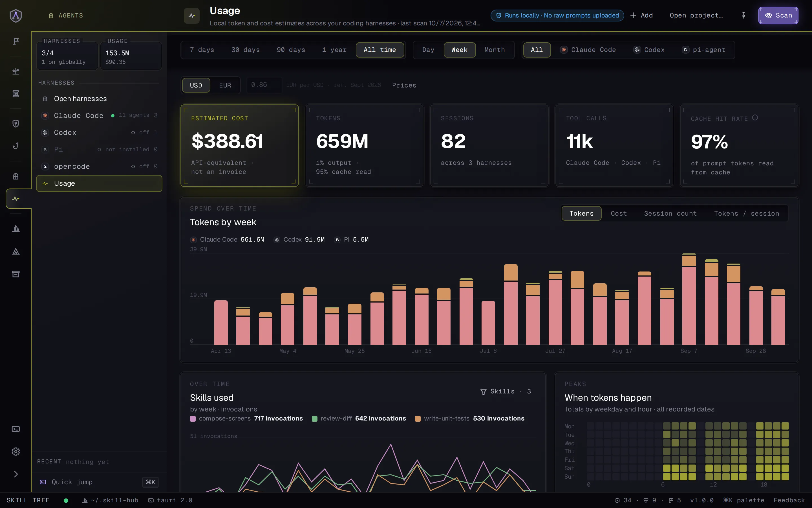
Task: Open the archive box sidebar icon
Action: pyautogui.click(x=16, y=274)
